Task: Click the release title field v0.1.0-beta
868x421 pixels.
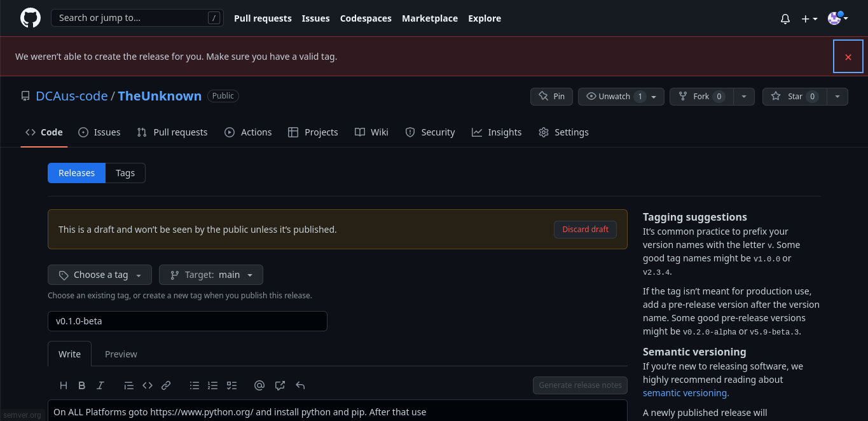Action: (x=188, y=321)
